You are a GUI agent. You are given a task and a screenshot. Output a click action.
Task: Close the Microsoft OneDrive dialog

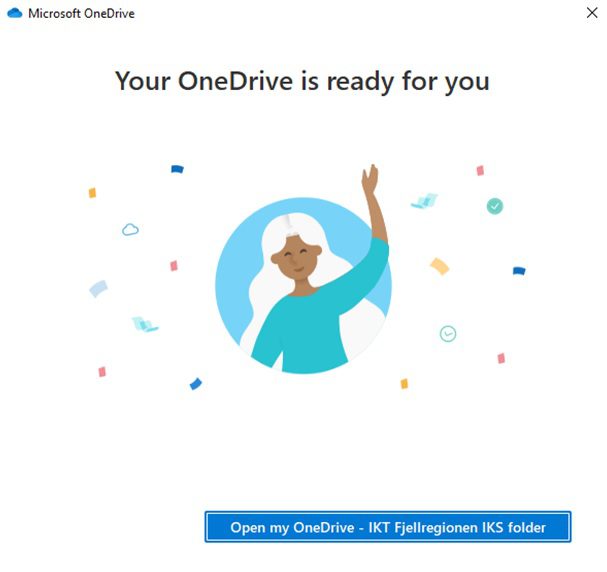(592, 13)
